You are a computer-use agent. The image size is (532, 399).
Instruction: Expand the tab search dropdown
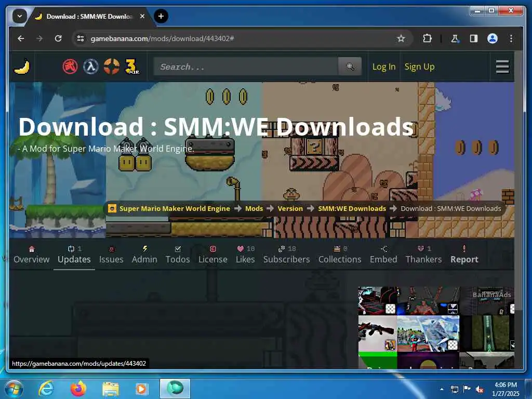[20, 16]
